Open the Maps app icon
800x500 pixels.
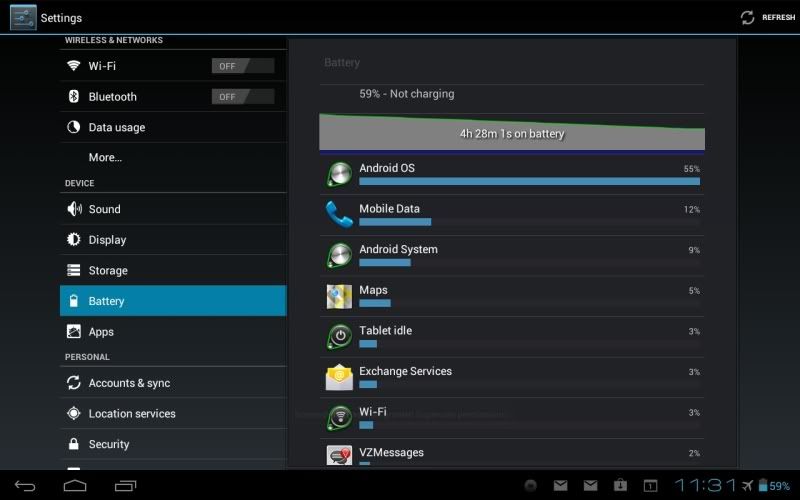(x=339, y=296)
